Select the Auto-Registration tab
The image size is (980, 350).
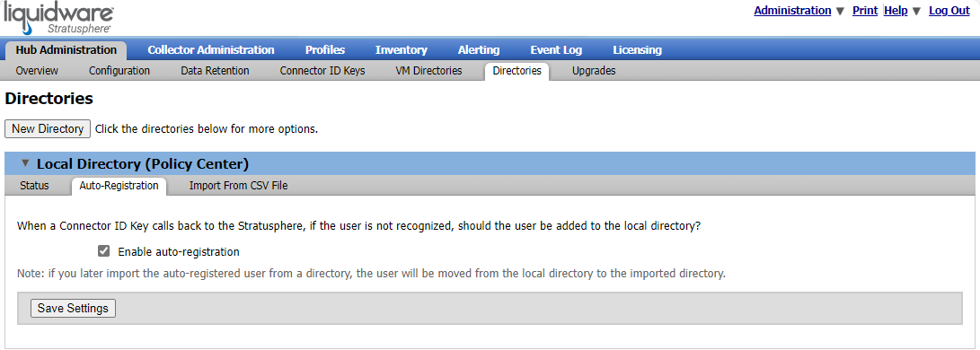click(119, 186)
